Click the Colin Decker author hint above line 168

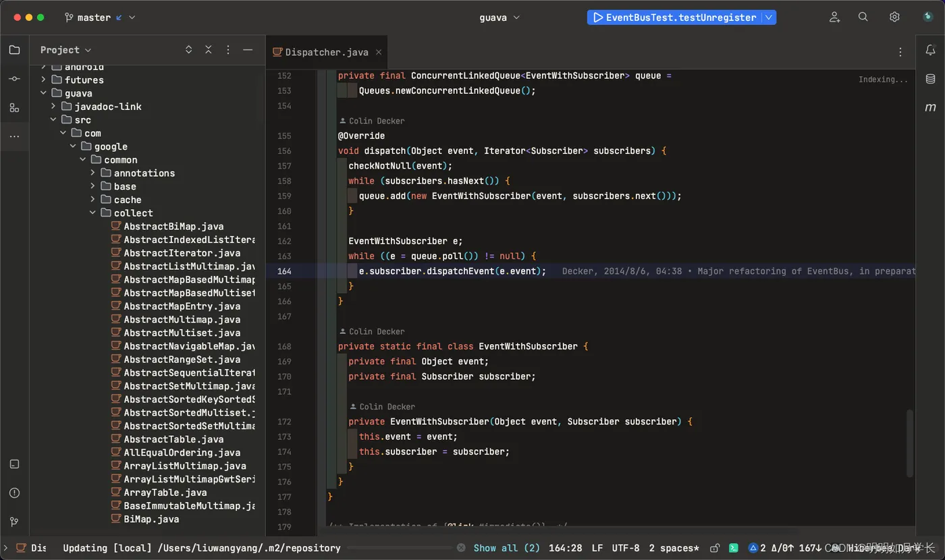point(372,331)
